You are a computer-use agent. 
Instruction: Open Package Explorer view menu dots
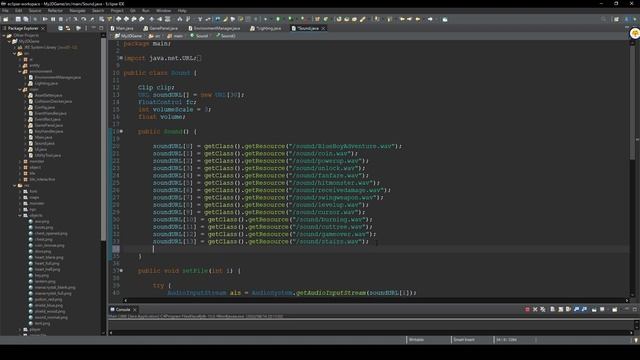tap(86, 28)
